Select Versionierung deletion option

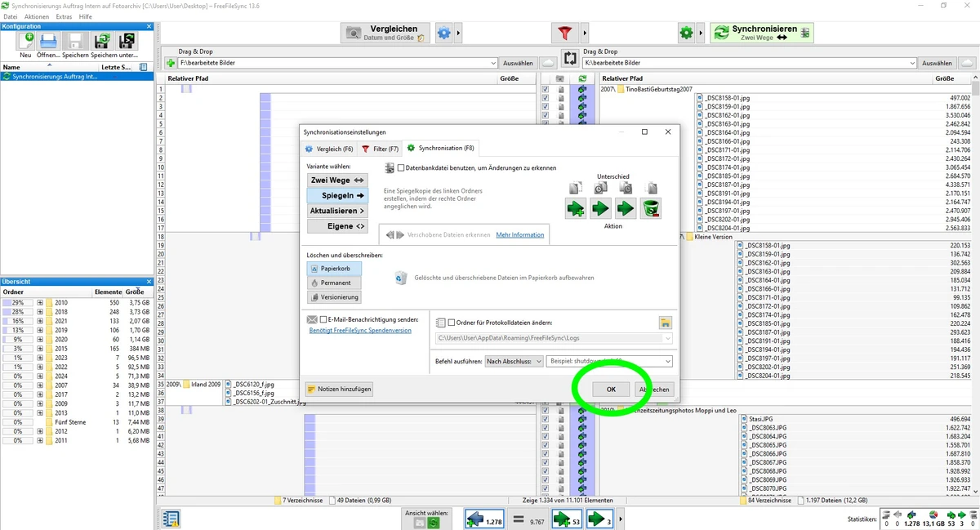(334, 297)
